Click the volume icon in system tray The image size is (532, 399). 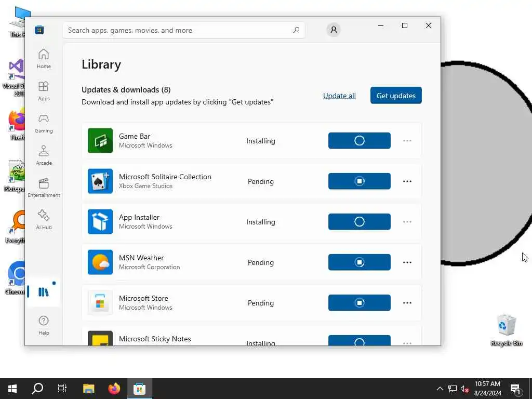coord(464,389)
